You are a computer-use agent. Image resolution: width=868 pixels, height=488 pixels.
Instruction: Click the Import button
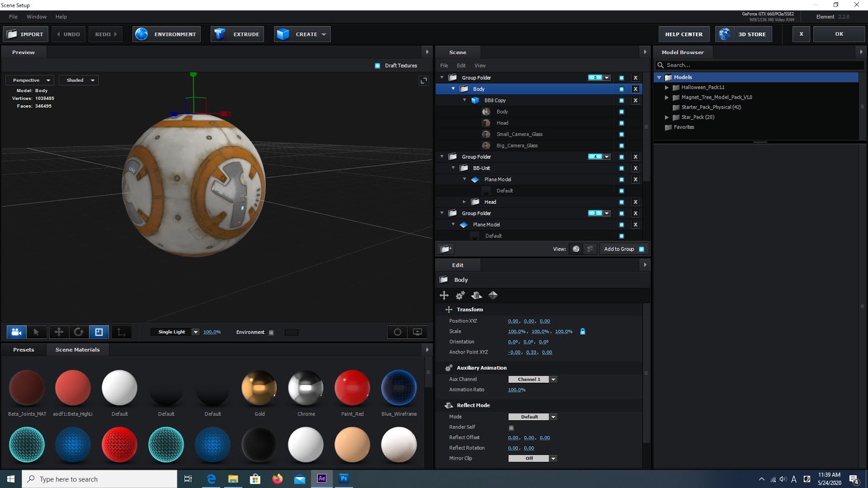point(25,34)
